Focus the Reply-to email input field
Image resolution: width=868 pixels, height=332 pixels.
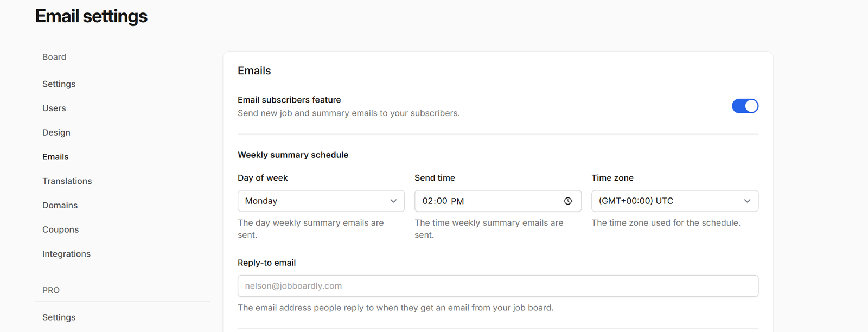pyautogui.click(x=497, y=286)
